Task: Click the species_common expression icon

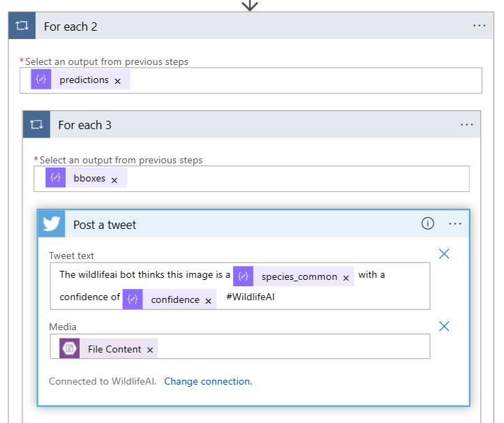Action: tap(243, 276)
